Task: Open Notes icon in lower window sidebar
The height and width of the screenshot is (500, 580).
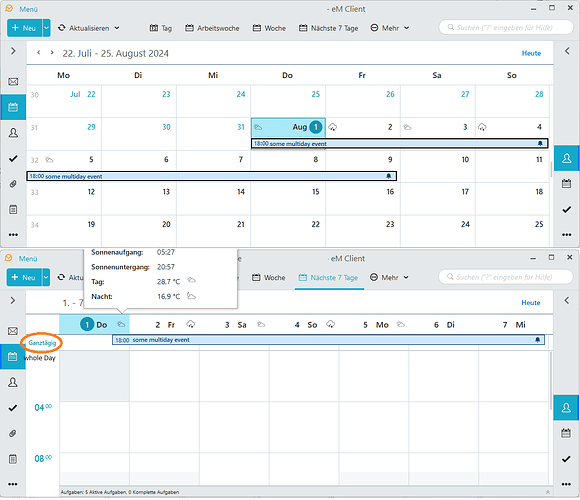Action: (13, 459)
